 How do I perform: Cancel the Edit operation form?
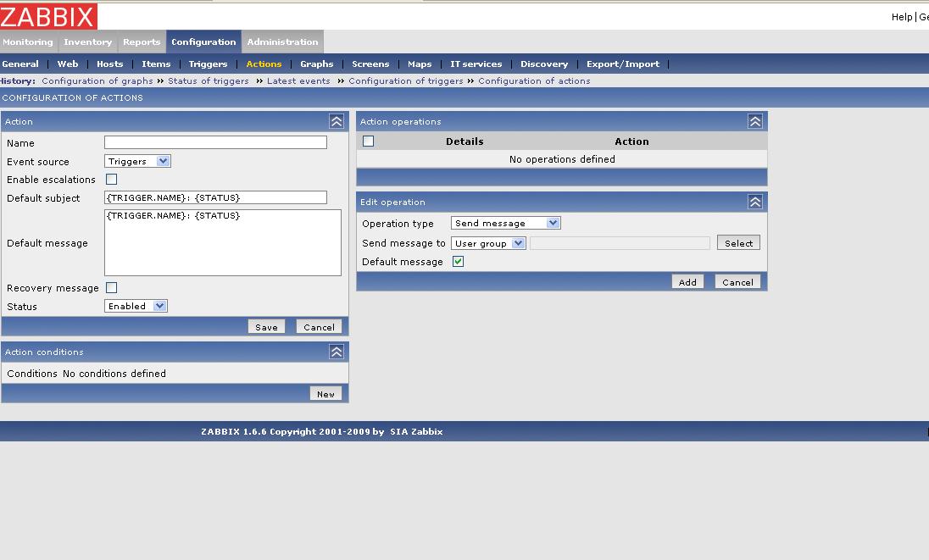point(737,282)
